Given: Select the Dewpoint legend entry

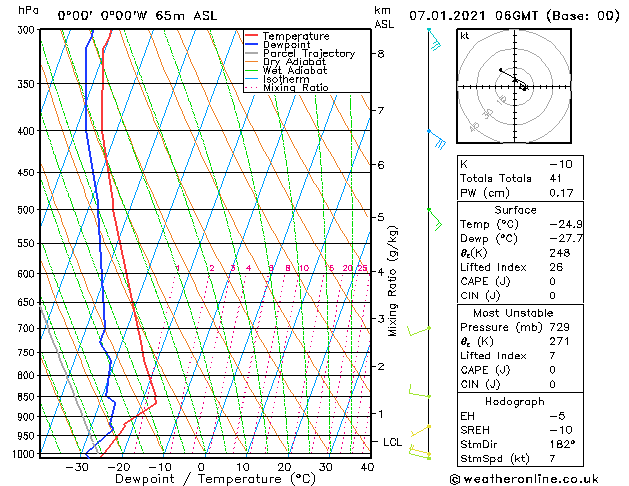Looking at the screenshot, I should coord(289,45).
